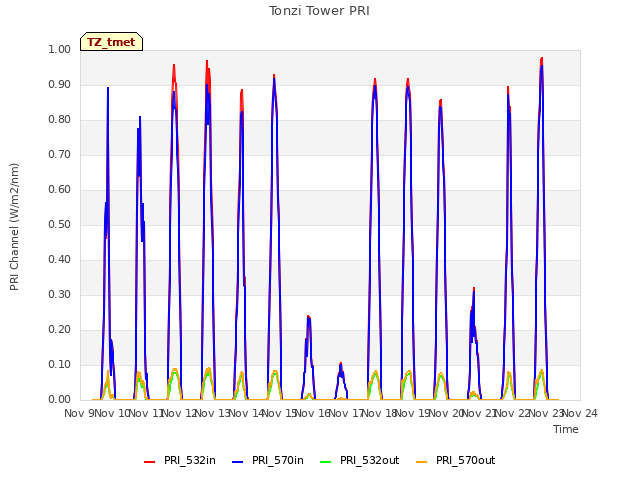Click the 1.00 y-axis tick value
The width and height of the screenshot is (640, 480).
point(60,49)
